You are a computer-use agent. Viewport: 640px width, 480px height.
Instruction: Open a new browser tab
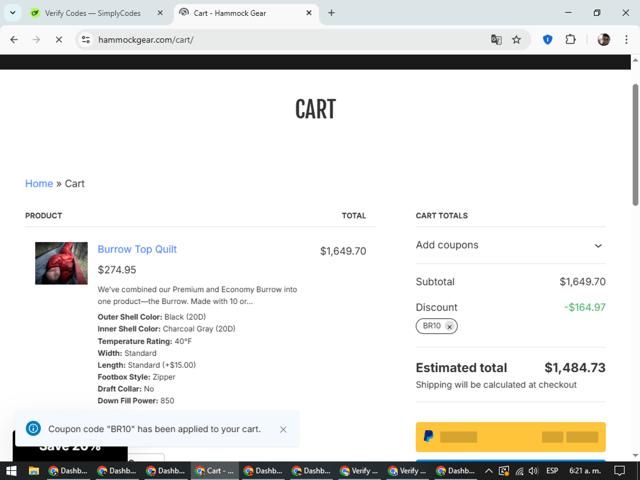(331, 13)
